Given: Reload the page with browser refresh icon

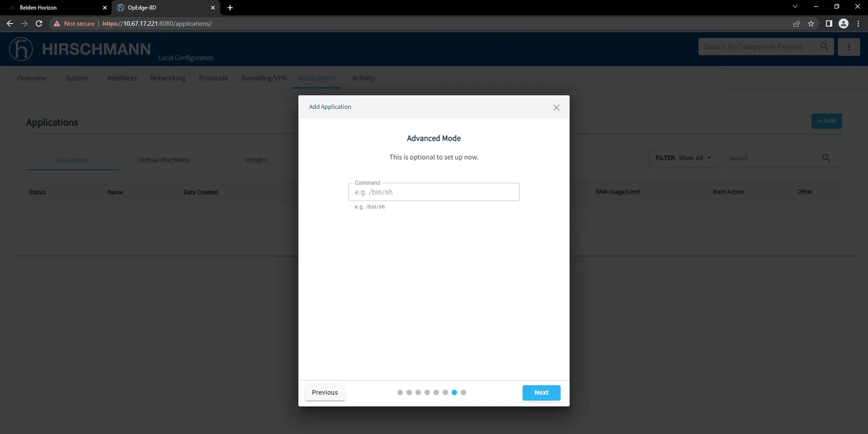Looking at the screenshot, I should [x=39, y=23].
